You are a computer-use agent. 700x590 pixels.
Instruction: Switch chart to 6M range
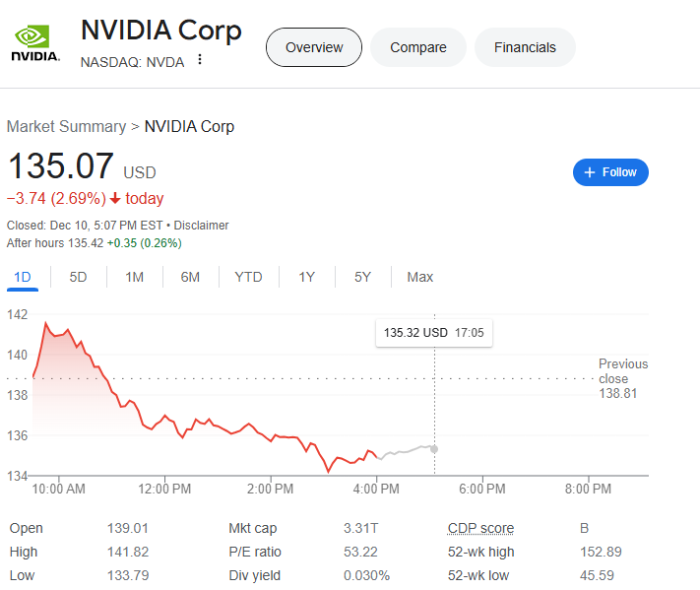(x=190, y=277)
